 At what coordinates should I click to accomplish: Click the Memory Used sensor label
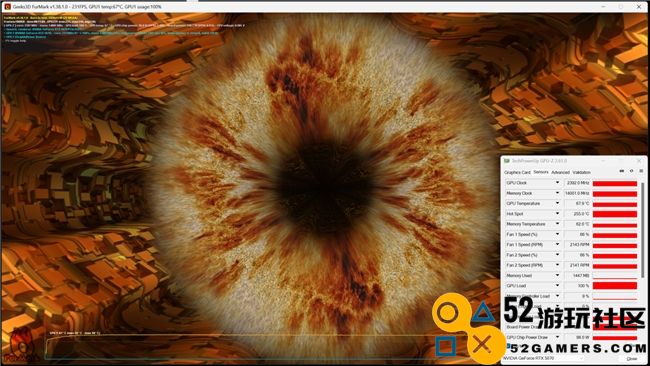[x=519, y=275]
